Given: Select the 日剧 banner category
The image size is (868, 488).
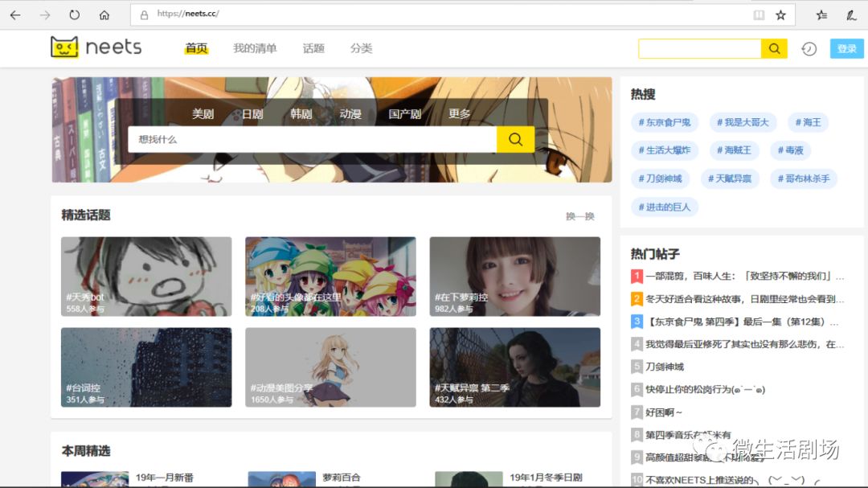Looking at the screenshot, I should (252, 114).
